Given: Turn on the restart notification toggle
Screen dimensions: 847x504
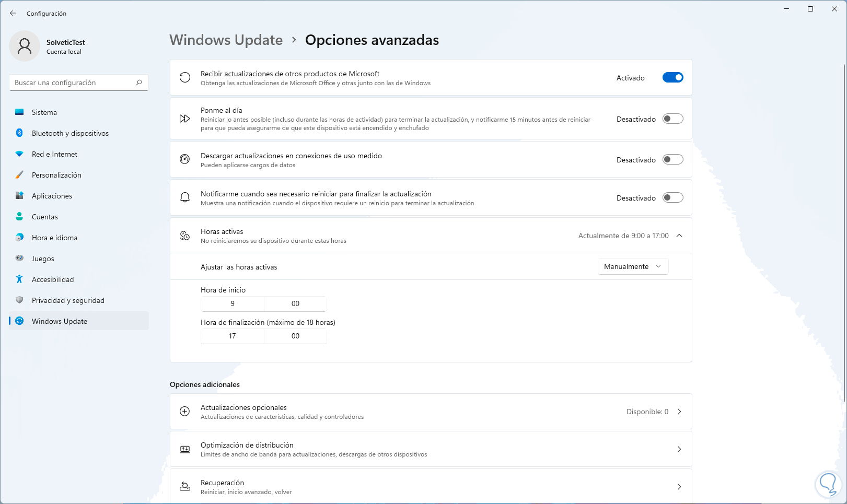Looking at the screenshot, I should [673, 197].
